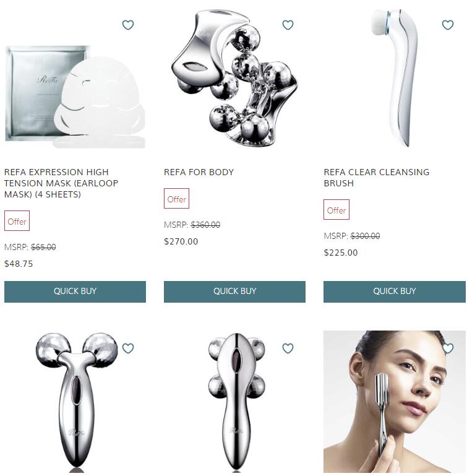Viewport: 467px width, 476px height.
Task: View the ReFa For Body roller image
Action: tap(234, 77)
